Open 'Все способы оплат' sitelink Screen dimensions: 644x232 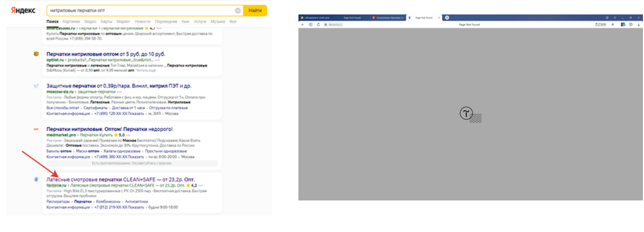[x=63, y=108]
